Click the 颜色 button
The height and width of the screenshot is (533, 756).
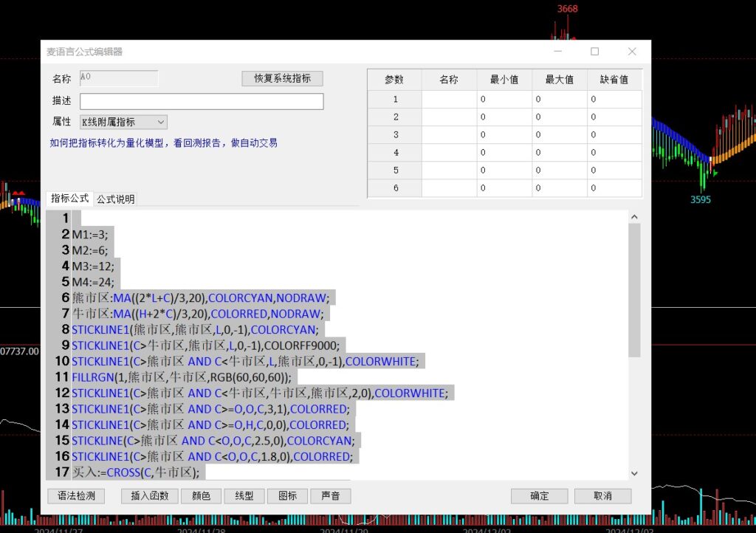pyautogui.click(x=201, y=496)
